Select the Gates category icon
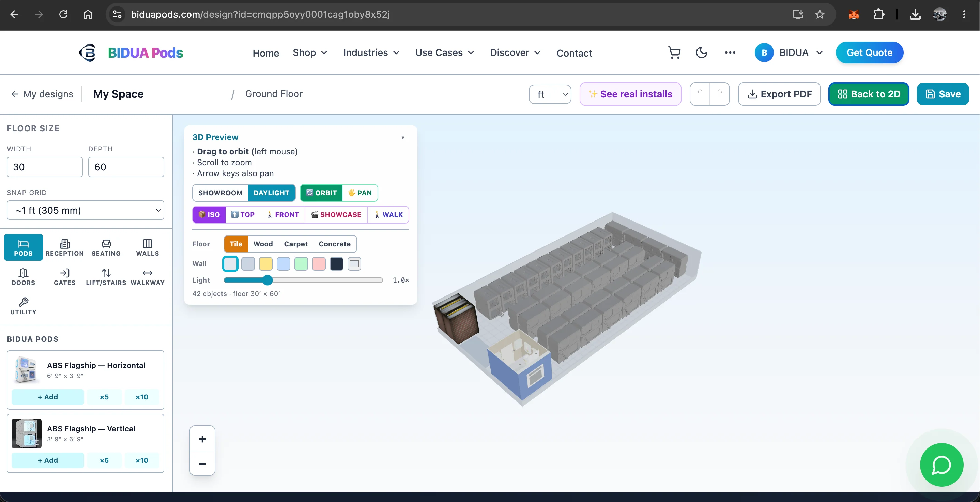Viewport: 980px width, 502px height. pos(65,277)
